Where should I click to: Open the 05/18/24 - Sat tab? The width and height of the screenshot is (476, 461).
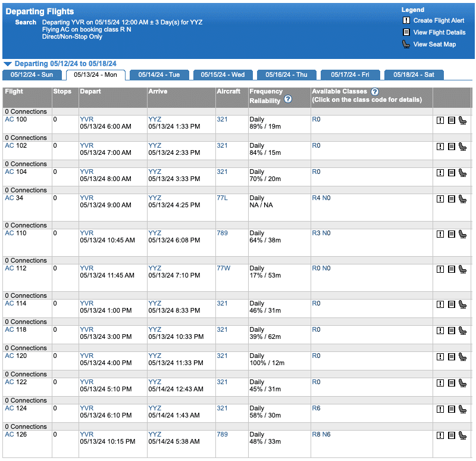pyautogui.click(x=414, y=74)
